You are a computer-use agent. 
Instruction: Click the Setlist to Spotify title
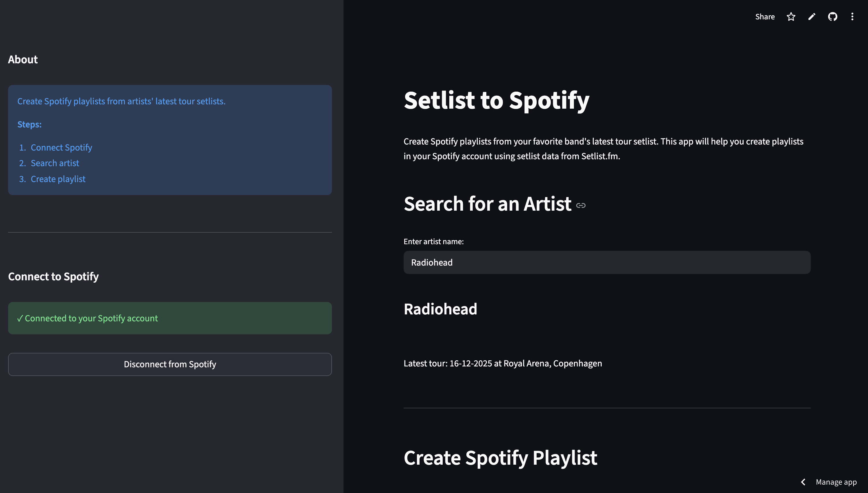point(496,101)
